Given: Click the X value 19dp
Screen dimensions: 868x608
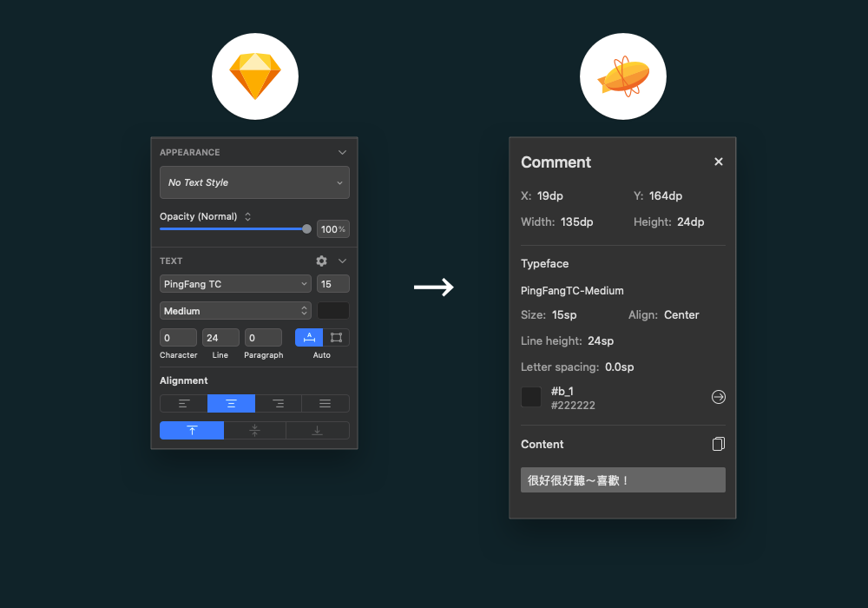Looking at the screenshot, I should coord(549,196).
